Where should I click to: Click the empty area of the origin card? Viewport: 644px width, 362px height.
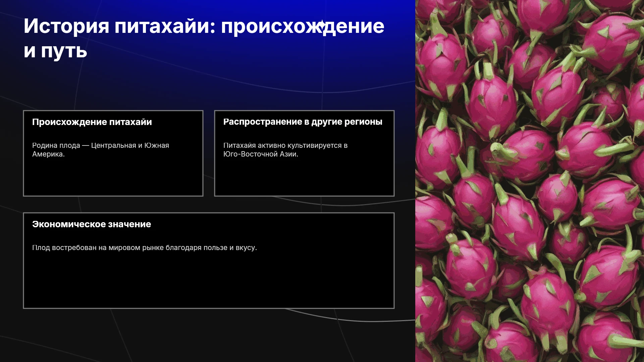coord(113,177)
